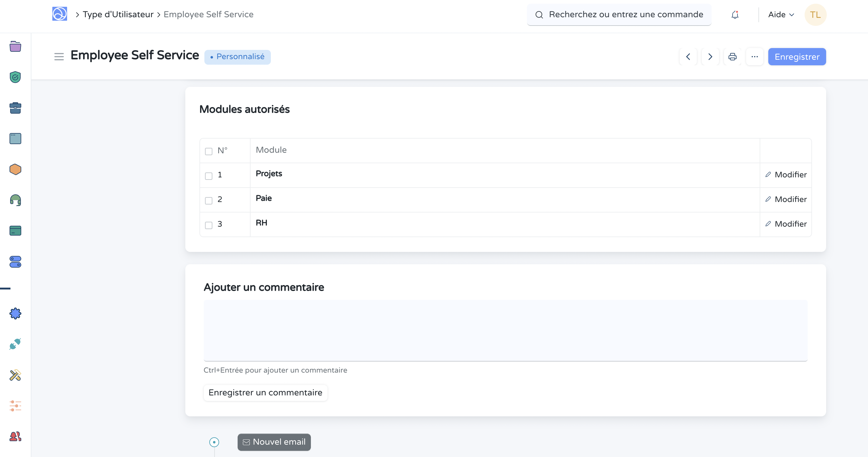
Task: Toggle select-all checkbox in table header
Action: 209,151
